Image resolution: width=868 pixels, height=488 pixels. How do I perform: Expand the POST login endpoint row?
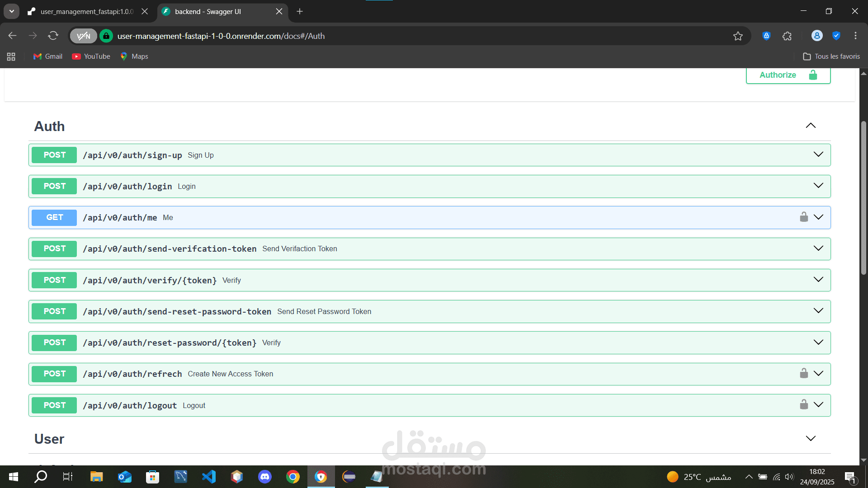click(362, 186)
